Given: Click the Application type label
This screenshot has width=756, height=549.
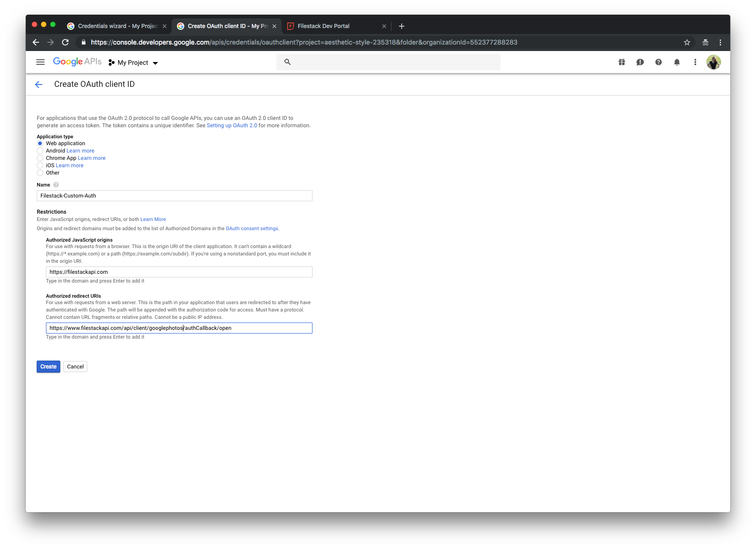Looking at the screenshot, I should tap(55, 136).
